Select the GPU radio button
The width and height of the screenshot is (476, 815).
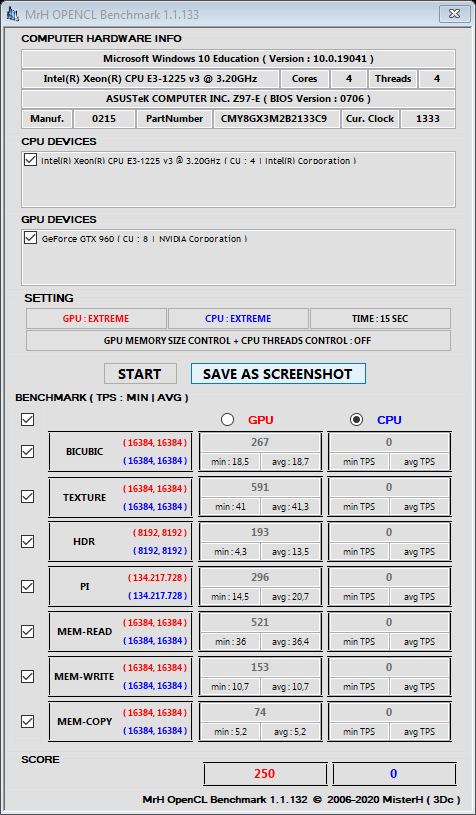(x=227, y=419)
